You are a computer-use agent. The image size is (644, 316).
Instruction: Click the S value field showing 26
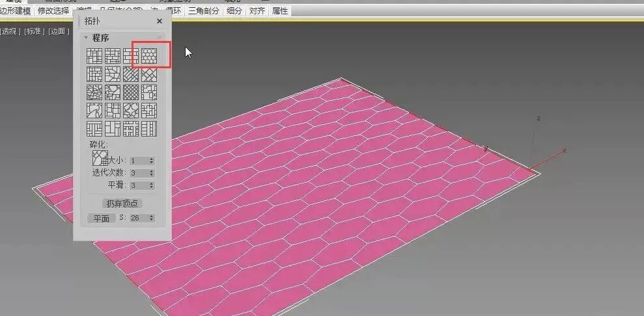(139, 218)
